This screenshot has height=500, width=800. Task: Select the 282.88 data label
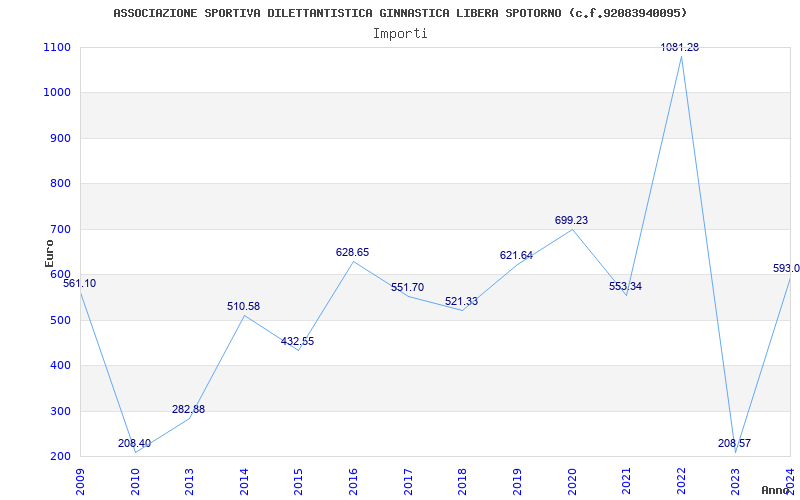click(x=188, y=409)
